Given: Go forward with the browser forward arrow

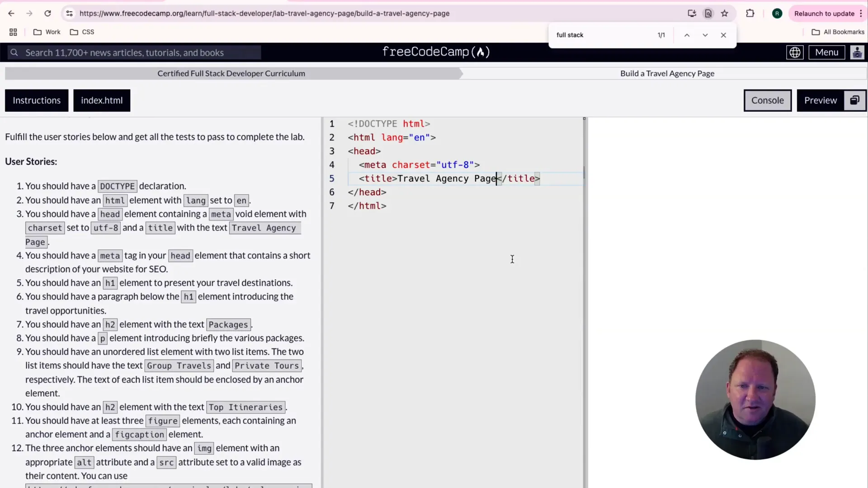Looking at the screenshot, I should [29, 14].
